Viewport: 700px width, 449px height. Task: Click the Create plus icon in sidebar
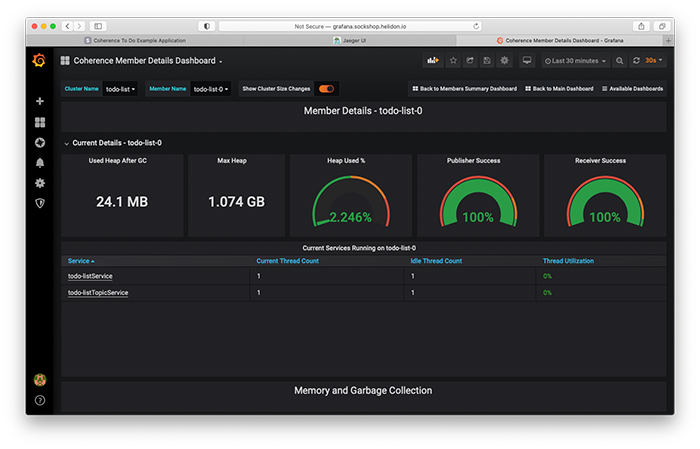tap(40, 101)
